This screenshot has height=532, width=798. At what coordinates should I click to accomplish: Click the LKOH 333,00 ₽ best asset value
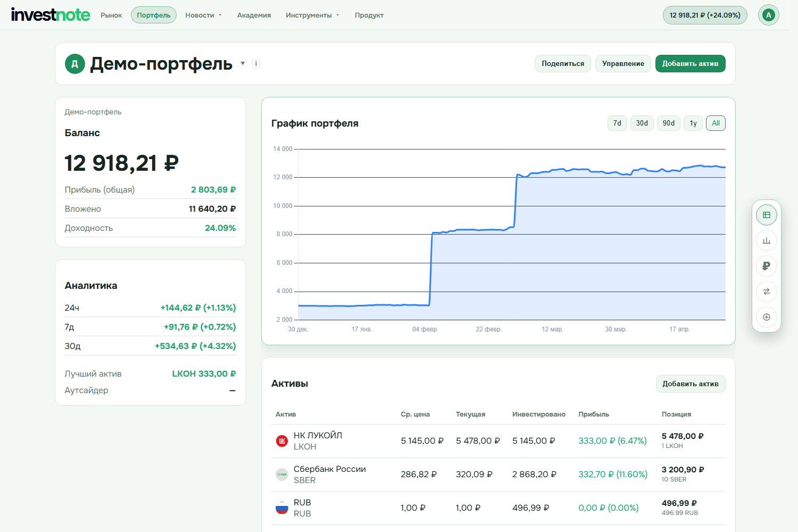[x=204, y=374]
